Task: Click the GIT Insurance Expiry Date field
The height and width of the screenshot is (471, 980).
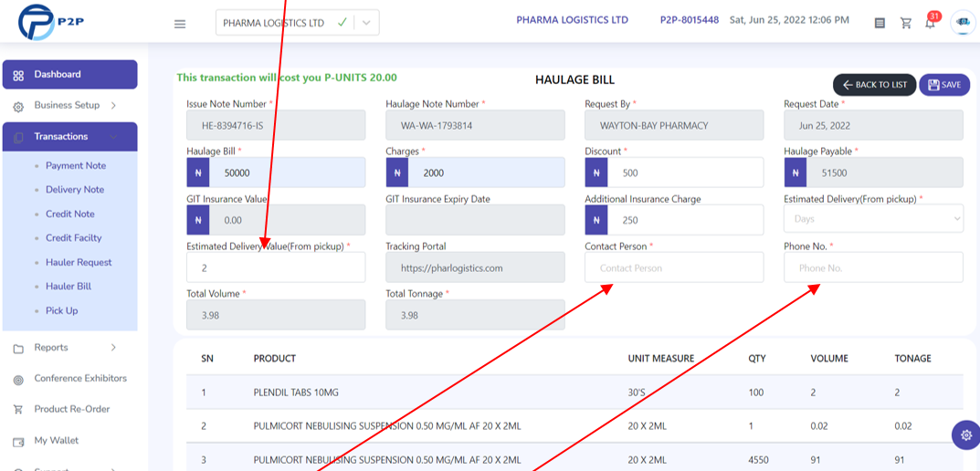Action: click(x=475, y=220)
